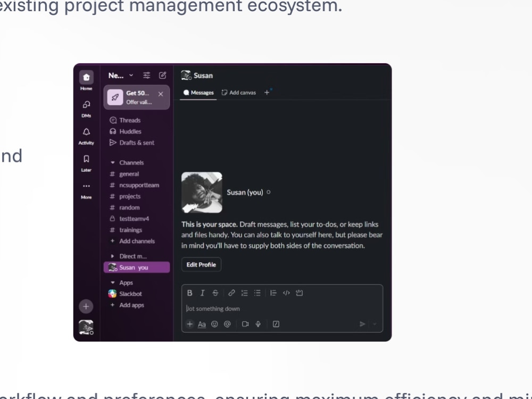This screenshot has height=399, width=532.
Task: Click Susan's large profile photo
Action: pyautogui.click(x=202, y=193)
